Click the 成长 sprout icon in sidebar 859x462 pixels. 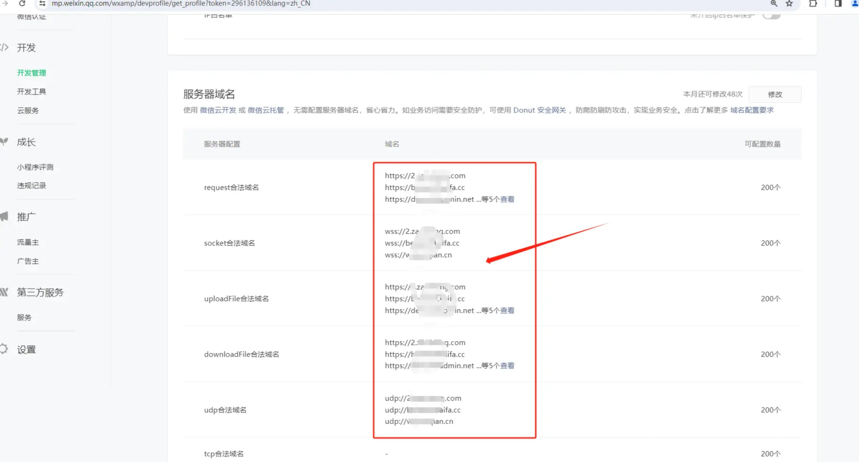pyautogui.click(x=4, y=142)
